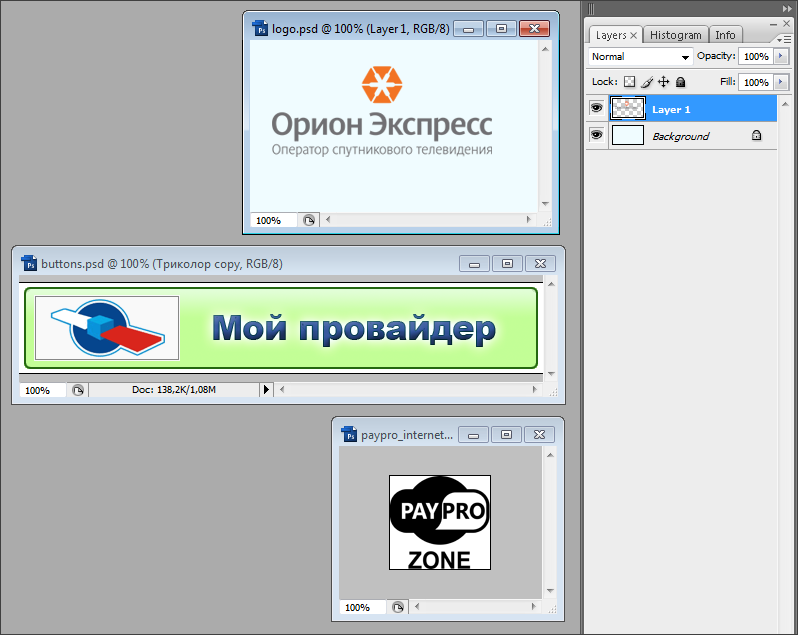Click the logo.psd zoom percentage field

273,220
